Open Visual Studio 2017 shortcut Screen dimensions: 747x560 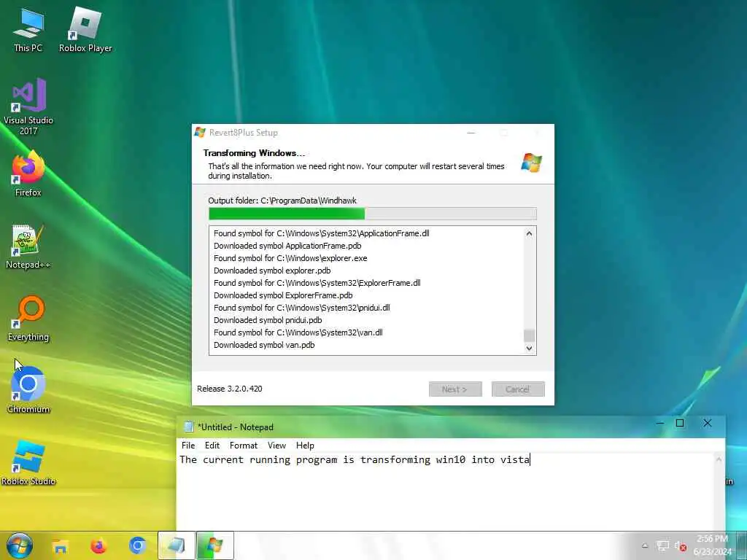coord(28,106)
